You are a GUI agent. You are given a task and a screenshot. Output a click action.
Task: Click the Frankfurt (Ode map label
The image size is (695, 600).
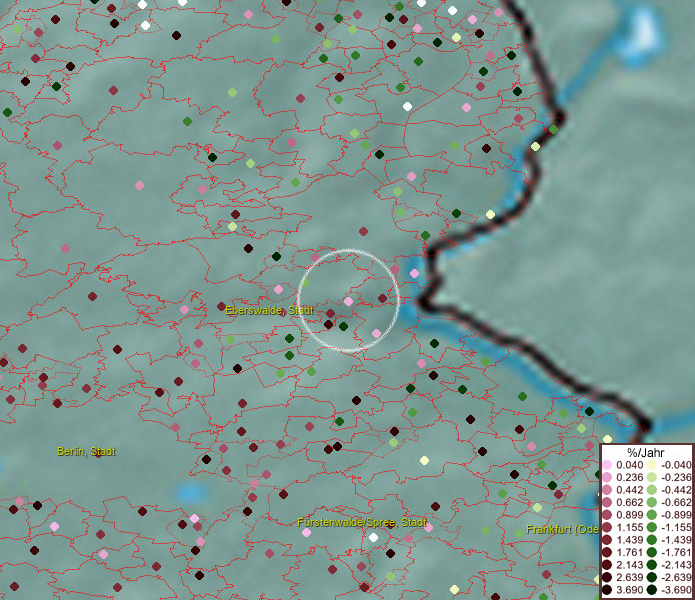click(562, 529)
